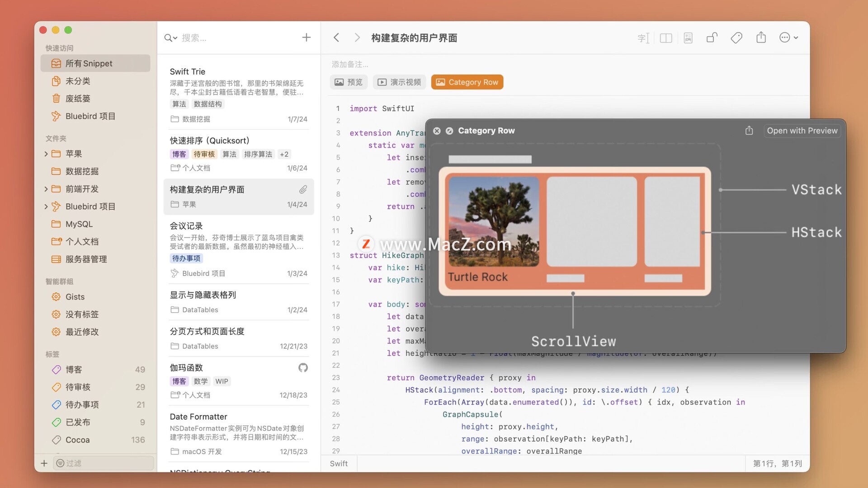Open the more options ellipsis menu
The image size is (868, 488).
tap(789, 38)
